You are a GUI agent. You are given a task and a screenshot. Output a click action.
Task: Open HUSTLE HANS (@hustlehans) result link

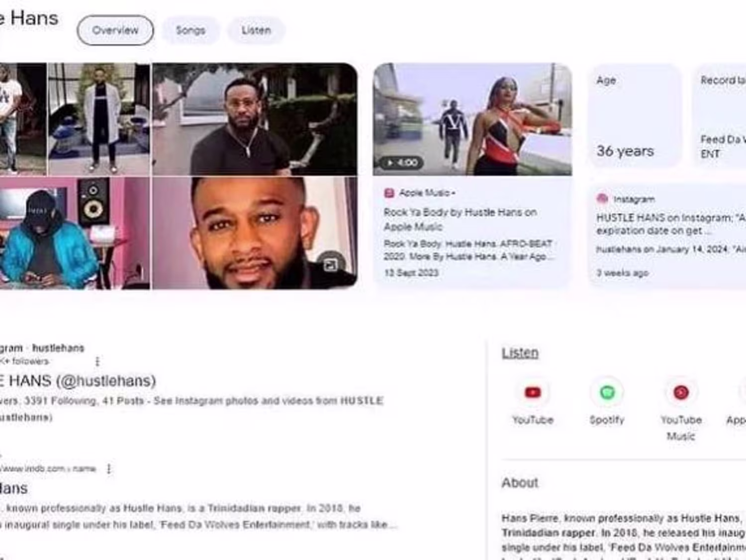(78, 381)
